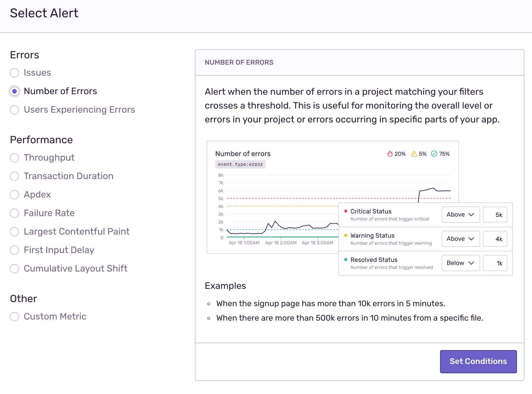532x394 pixels.
Task: Open the Critical Status Above dropdown
Action: pyautogui.click(x=461, y=215)
